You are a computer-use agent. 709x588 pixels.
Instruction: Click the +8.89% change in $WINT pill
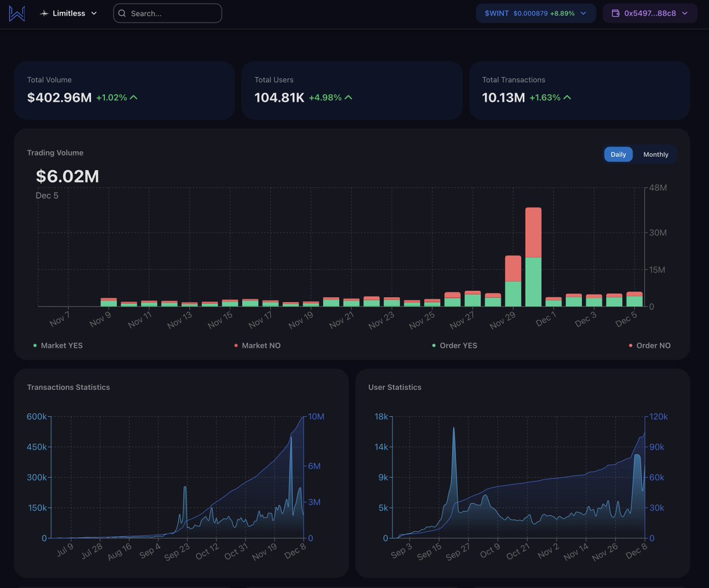coord(562,13)
